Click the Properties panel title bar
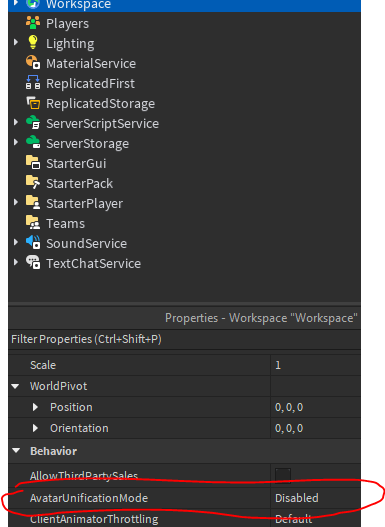This screenshot has width=385, height=527. pos(184,318)
